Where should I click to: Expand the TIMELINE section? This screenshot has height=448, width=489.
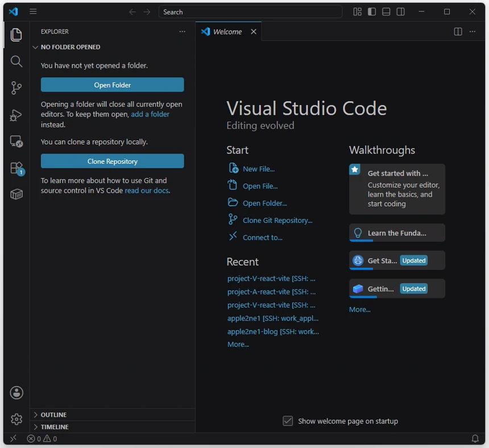point(113,427)
